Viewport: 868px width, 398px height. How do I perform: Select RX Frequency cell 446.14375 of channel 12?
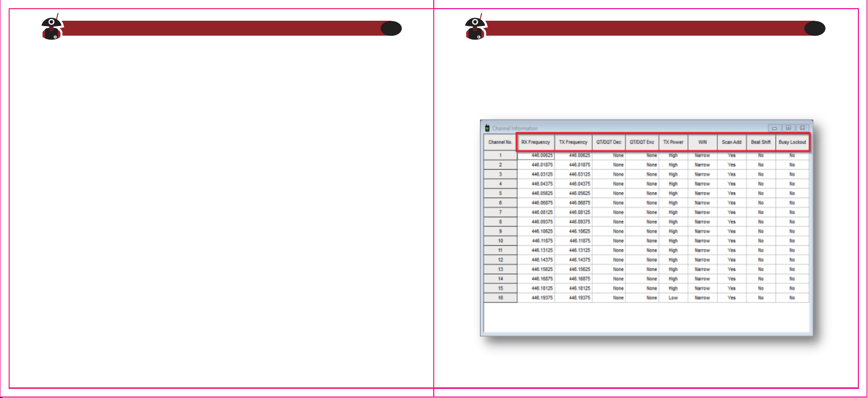(x=536, y=260)
